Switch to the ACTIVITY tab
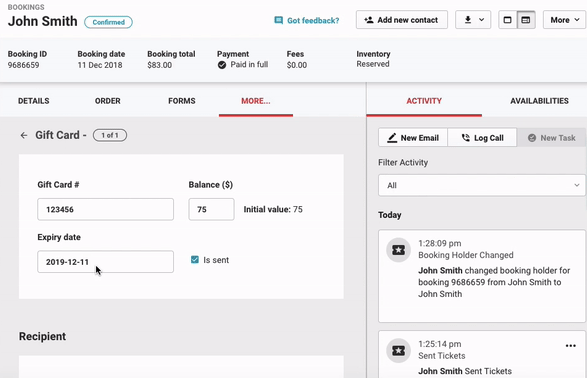Viewport: 587px width, 378px height. tap(424, 101)
